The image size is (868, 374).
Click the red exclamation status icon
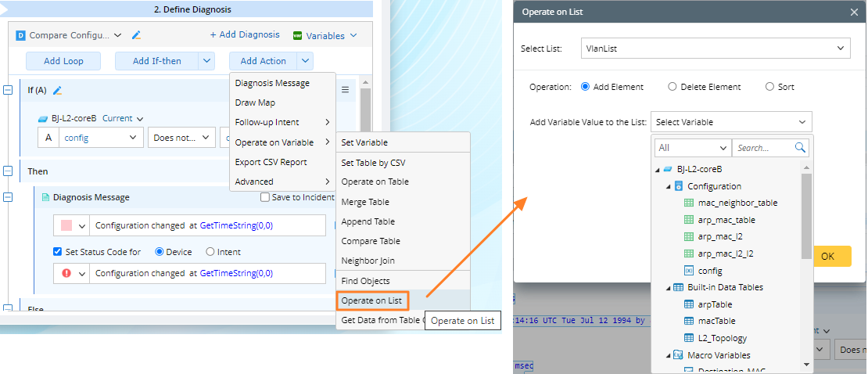(66, 273)
